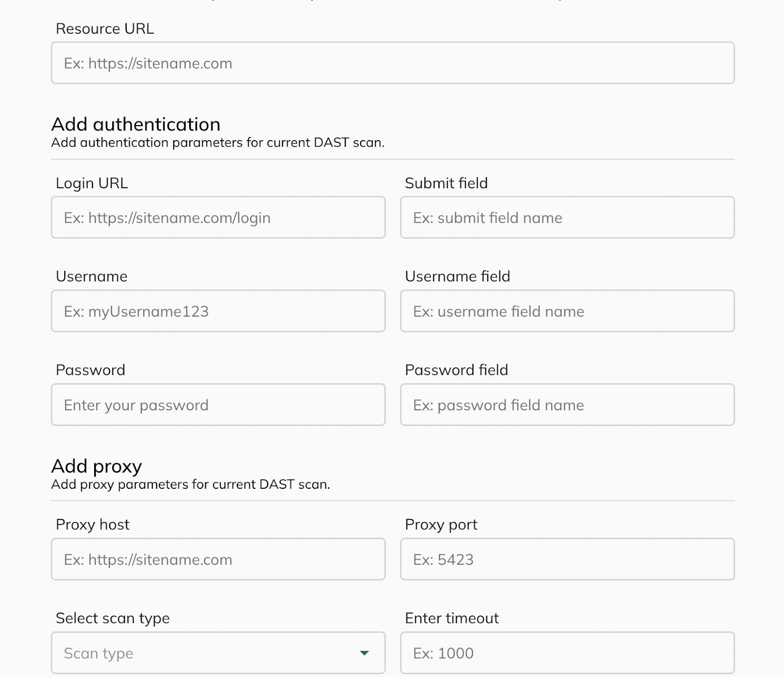Click the 'Add authentication' section heading

pyautogui.click(x=136, y=125)
